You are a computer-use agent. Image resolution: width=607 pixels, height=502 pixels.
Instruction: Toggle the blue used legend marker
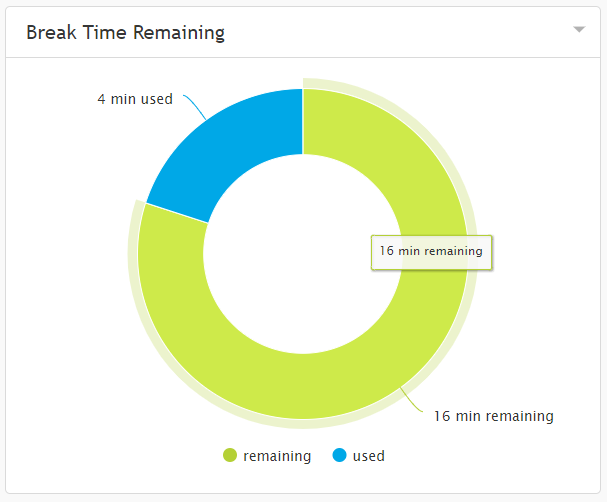pos(340,455)
